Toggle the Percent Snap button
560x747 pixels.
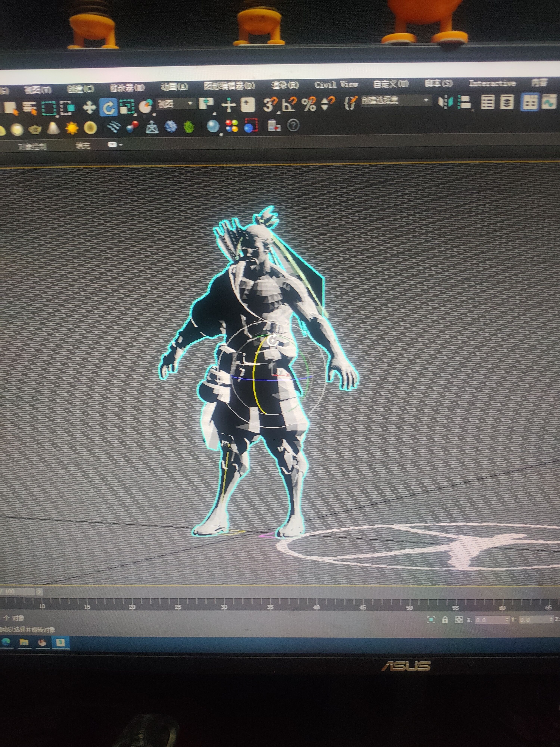click(x=309, y=104)
